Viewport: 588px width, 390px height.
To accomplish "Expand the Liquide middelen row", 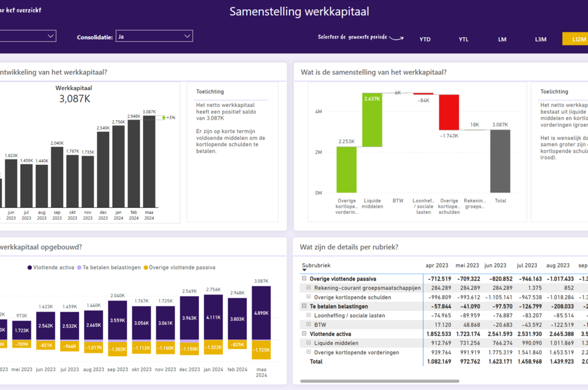I will [x=309, y=343].
